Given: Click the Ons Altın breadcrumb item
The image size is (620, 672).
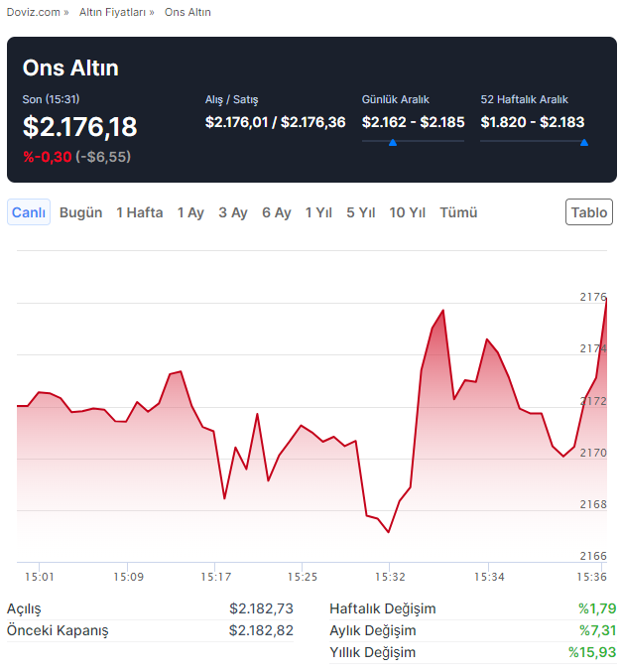Looking at the screenshot, I should 187,12.
